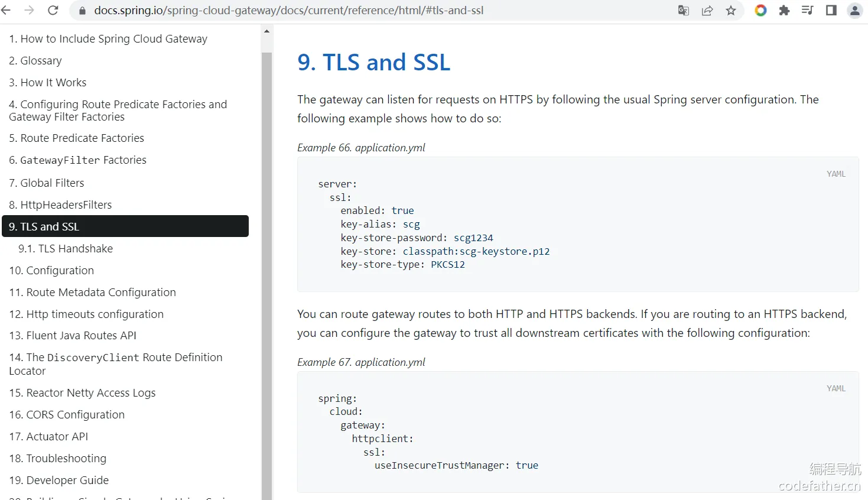868x500 pixels.
Task: Click the YAML label on Example 66 block
Action: [836, 174]
